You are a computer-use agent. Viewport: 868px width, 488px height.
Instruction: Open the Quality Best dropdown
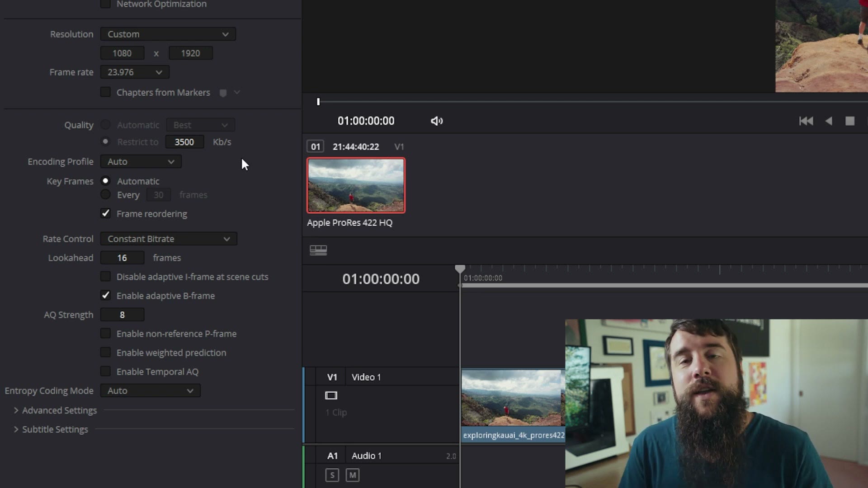200,125
